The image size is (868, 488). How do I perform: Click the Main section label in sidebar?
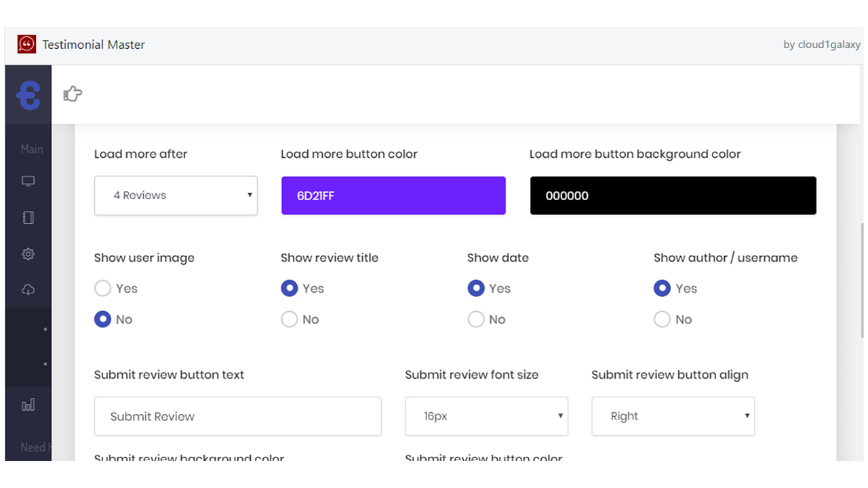click(32, 149)
